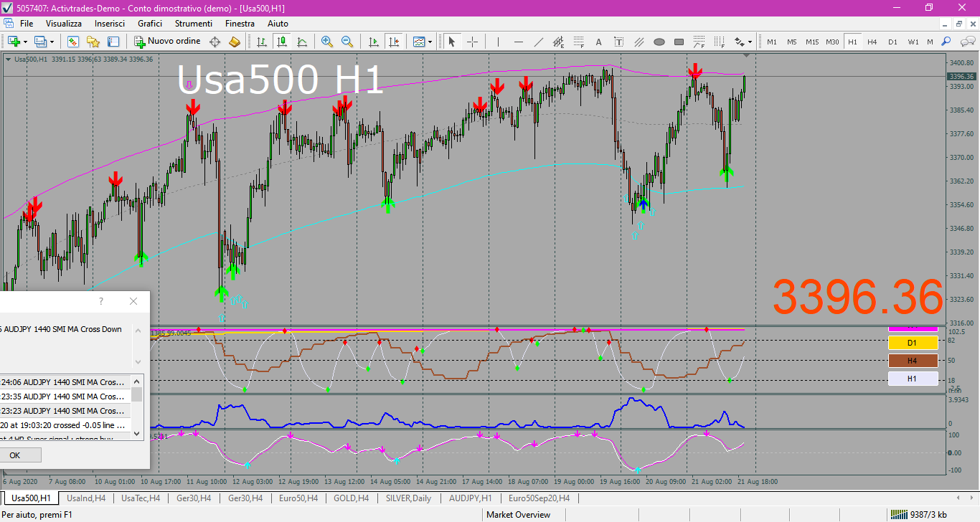Select the equidistant channel tool
980x522 pixels.
(559, 42)
